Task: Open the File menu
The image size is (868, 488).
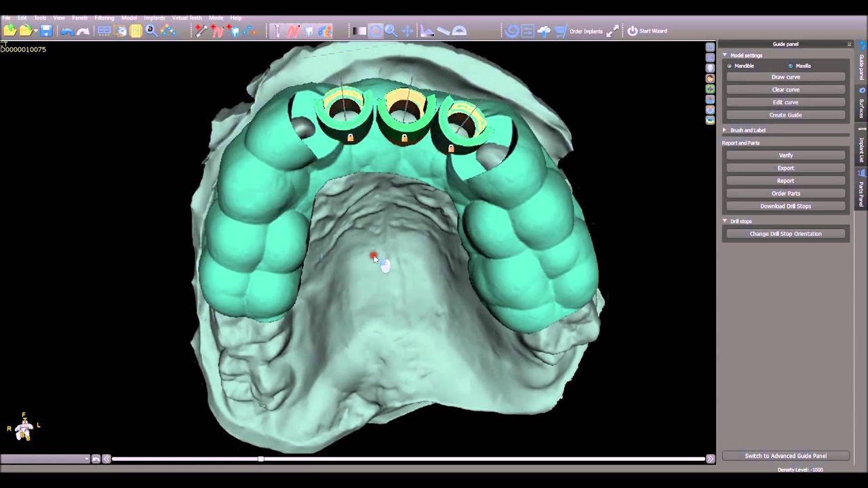Action: tap(6, 18)
